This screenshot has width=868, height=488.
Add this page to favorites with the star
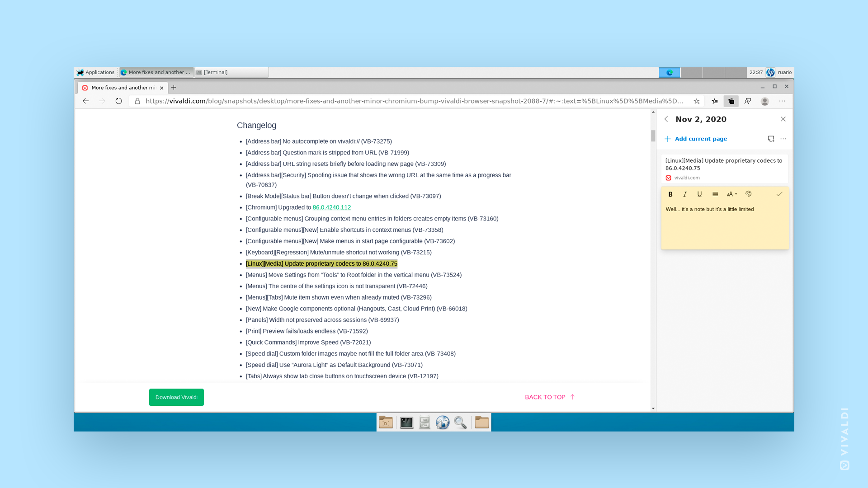coord(697,101)
